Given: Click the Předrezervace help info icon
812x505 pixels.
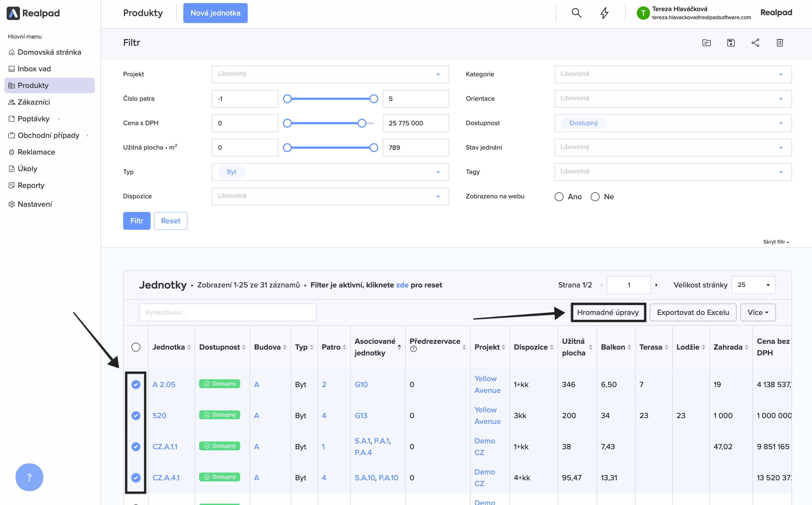Looking at the screenshot, I should coord(413,349).
